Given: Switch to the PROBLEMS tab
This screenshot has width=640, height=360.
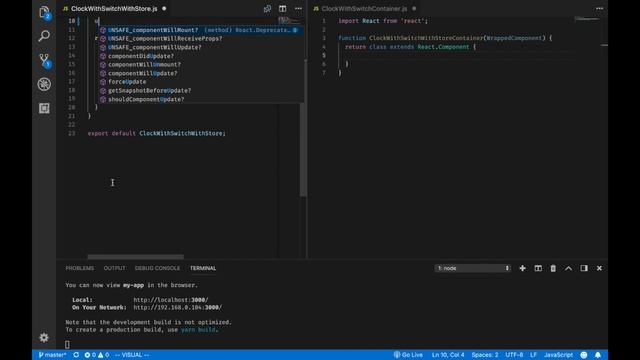Looking at the screenshot, I should coord(80,268).
